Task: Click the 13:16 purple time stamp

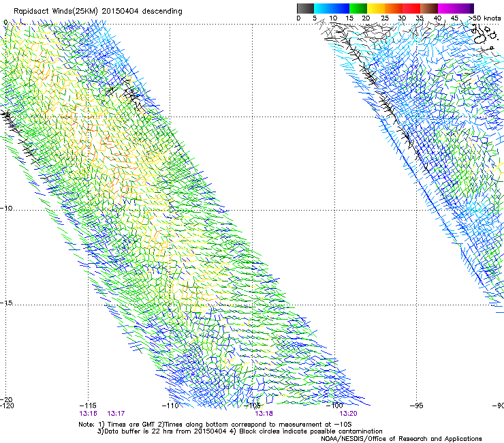Action: tap(88, 414)
